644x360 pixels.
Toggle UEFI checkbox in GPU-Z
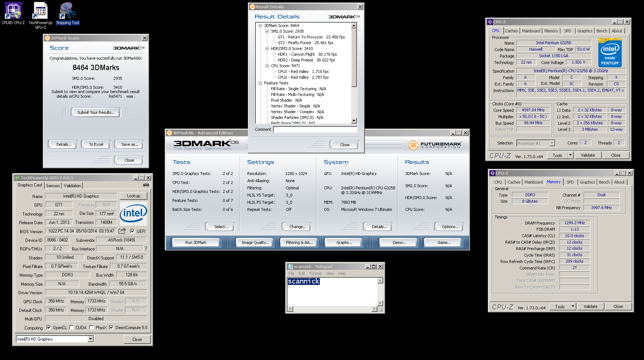132,231
